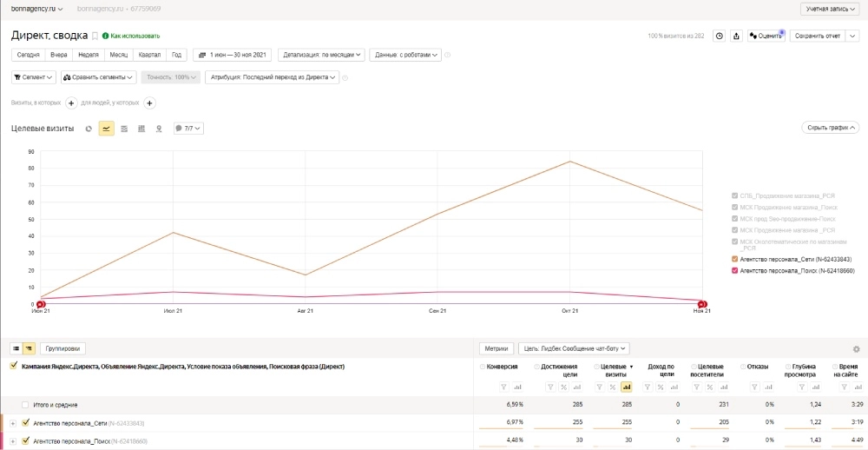Screen dimensions: 868x450
Task: Select the line chart view icon
Action: tap(106, 129)
